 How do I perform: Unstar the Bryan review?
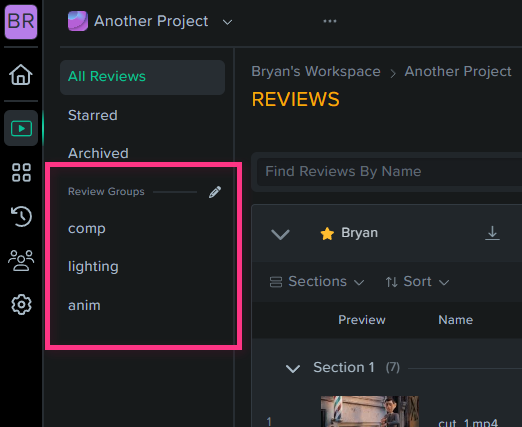(327, 233)
